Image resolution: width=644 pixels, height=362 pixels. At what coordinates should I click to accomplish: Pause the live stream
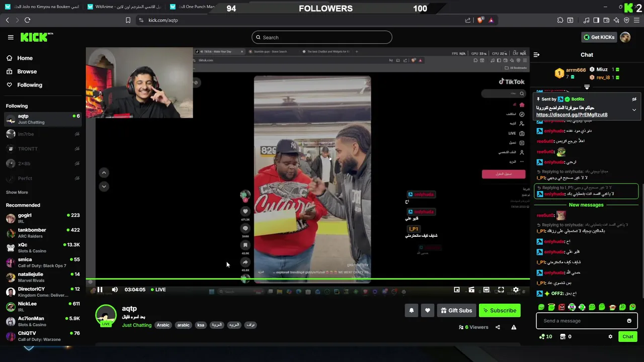(100, 290)
